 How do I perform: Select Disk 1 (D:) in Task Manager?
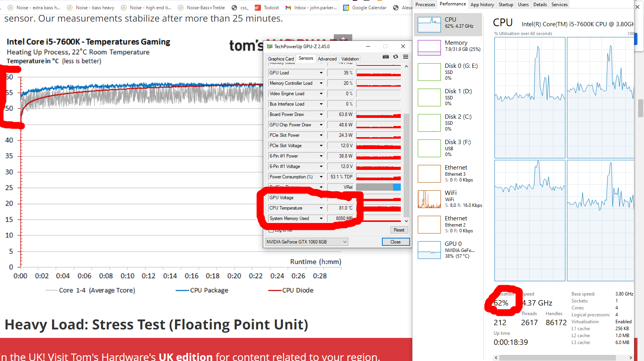448,97
